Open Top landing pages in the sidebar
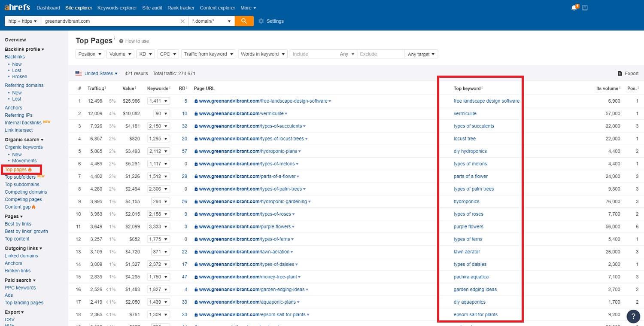 click(24, 303)
